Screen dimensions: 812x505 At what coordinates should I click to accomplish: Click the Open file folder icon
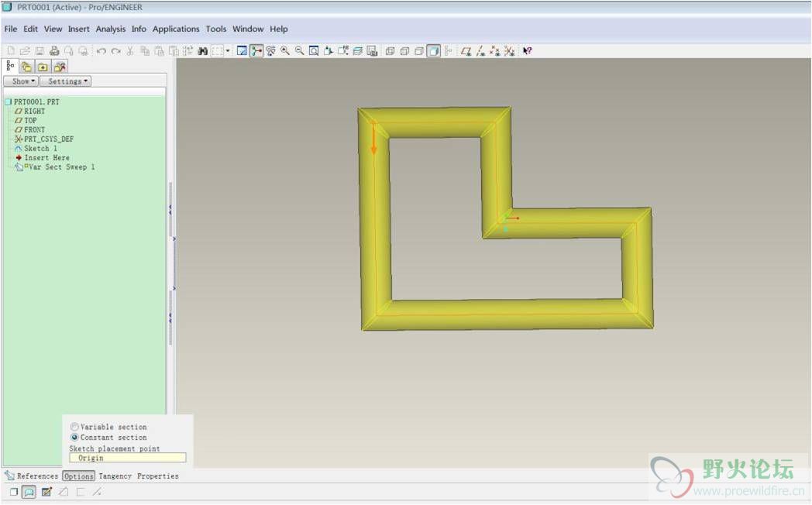click(x=25, y=50)
